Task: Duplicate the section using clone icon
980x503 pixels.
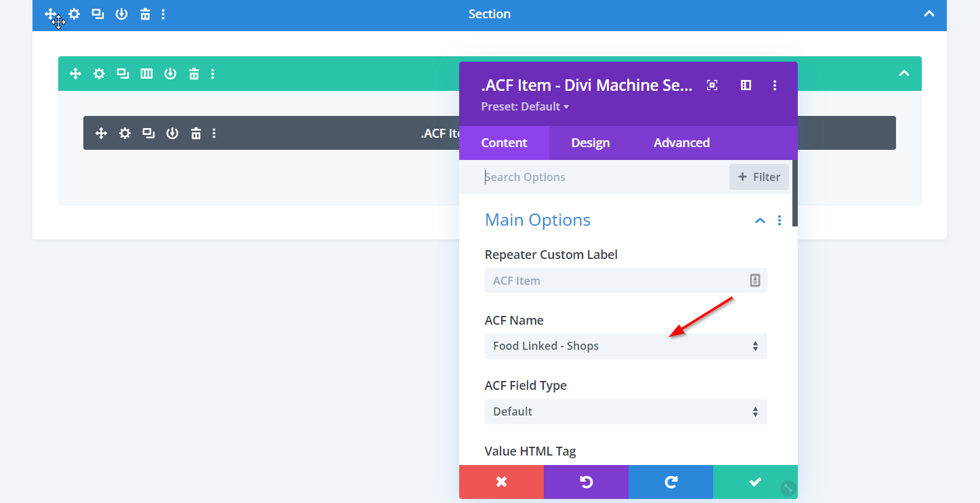Action: coord(98,14)
